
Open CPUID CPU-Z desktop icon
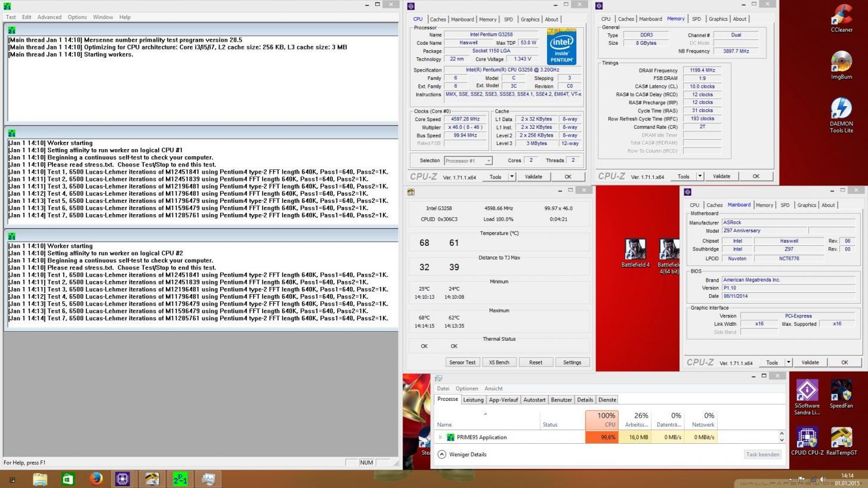tap(807, 441)
